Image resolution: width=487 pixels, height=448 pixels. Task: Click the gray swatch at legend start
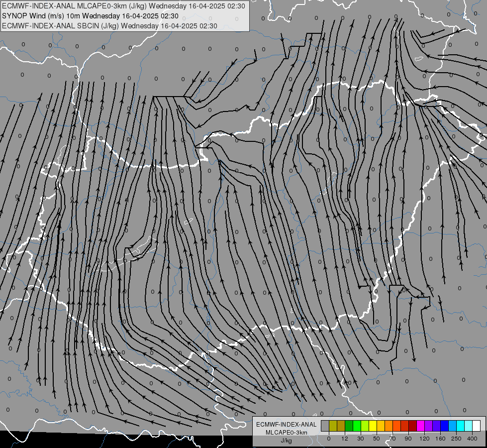[325, 426]
